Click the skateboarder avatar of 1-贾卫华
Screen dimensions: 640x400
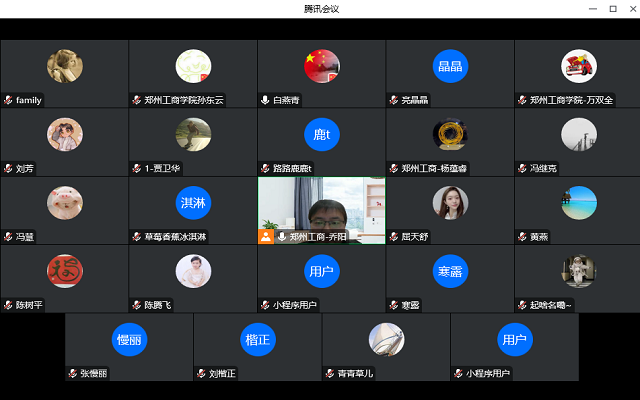pos(193,134)
